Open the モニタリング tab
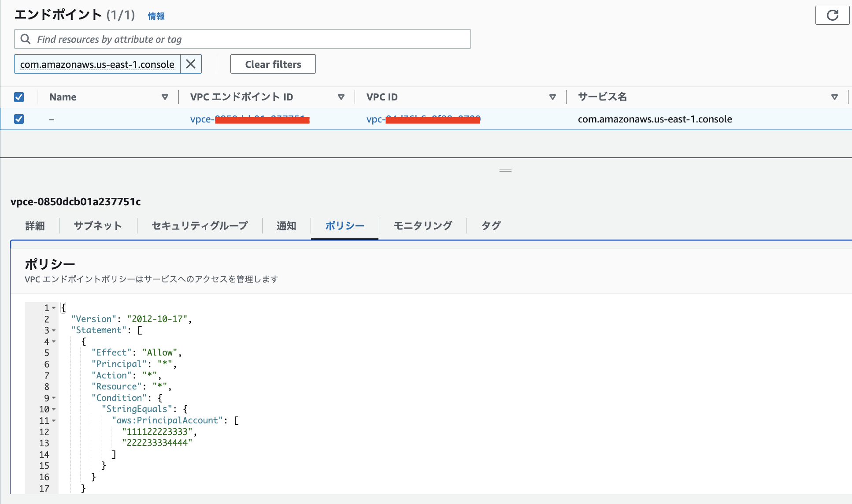Screen dimensions: 852x504 coord(422,226)
